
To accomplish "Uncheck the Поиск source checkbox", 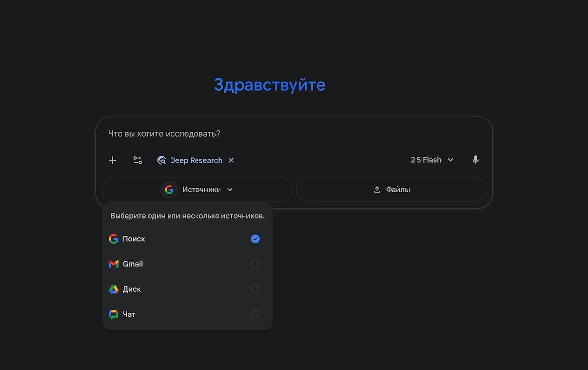I will (255, 239).
